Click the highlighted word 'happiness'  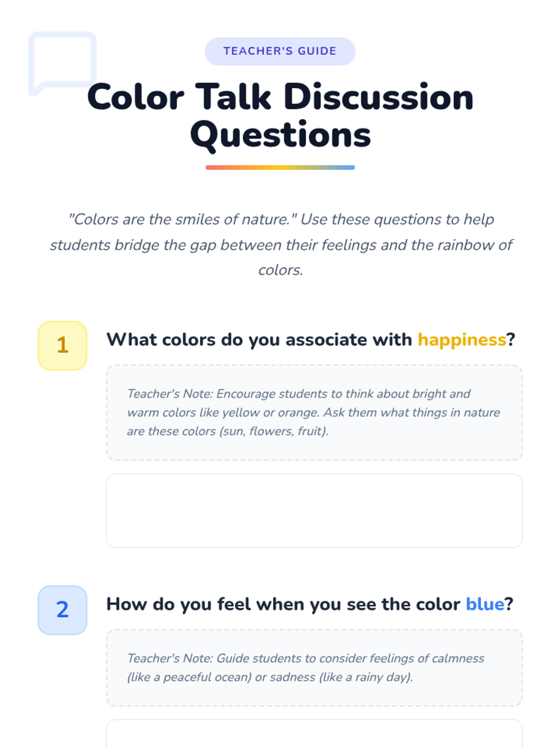(x=462, y=340)
